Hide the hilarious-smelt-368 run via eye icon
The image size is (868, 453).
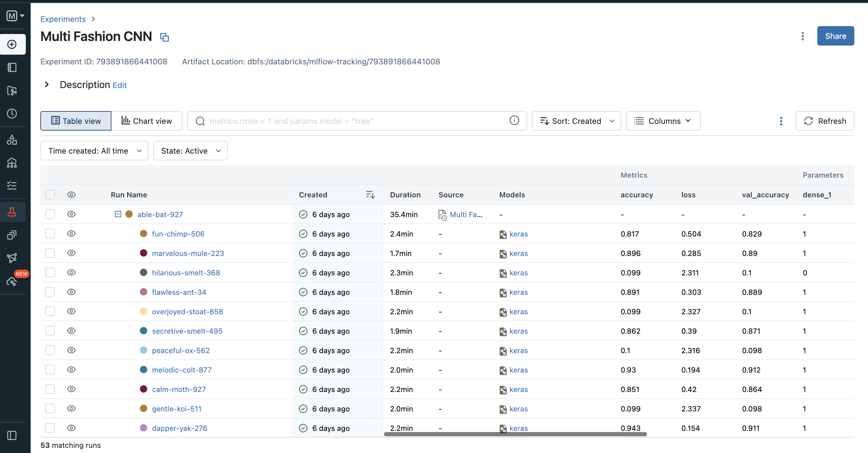[x=71, y=272]
